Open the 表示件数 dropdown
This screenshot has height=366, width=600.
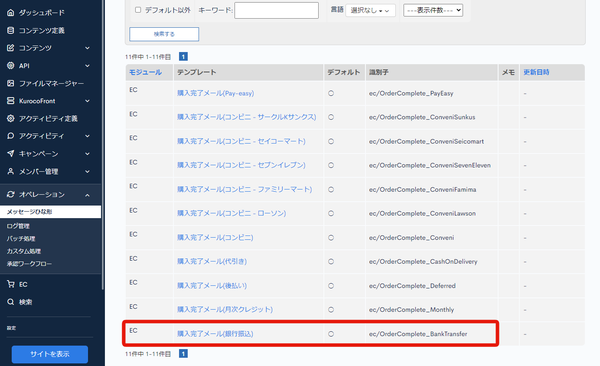[433, 10]
